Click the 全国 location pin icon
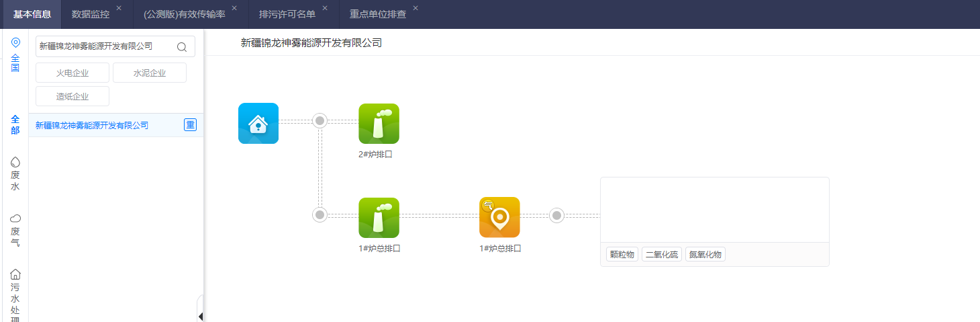 pos(15,42)
